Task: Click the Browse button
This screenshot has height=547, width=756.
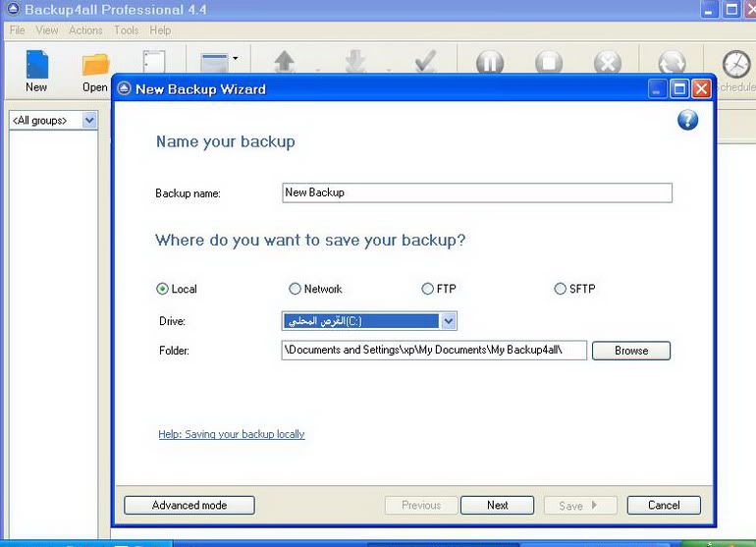Action: click(x=631, y=351)
